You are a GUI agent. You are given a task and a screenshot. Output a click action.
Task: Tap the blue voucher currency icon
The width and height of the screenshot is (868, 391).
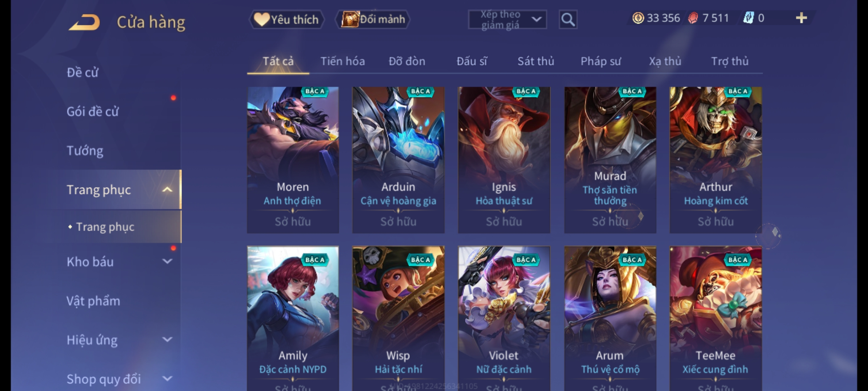748,18
